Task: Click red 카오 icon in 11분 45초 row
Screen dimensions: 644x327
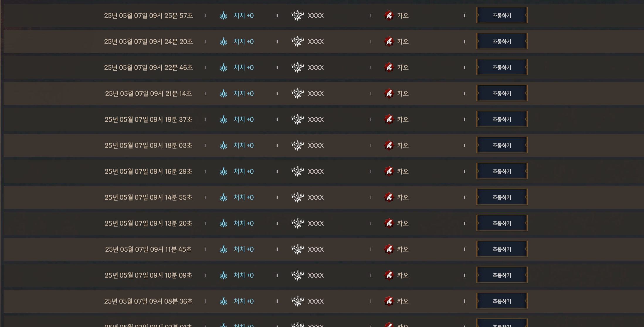Action: tap(389, 249)
